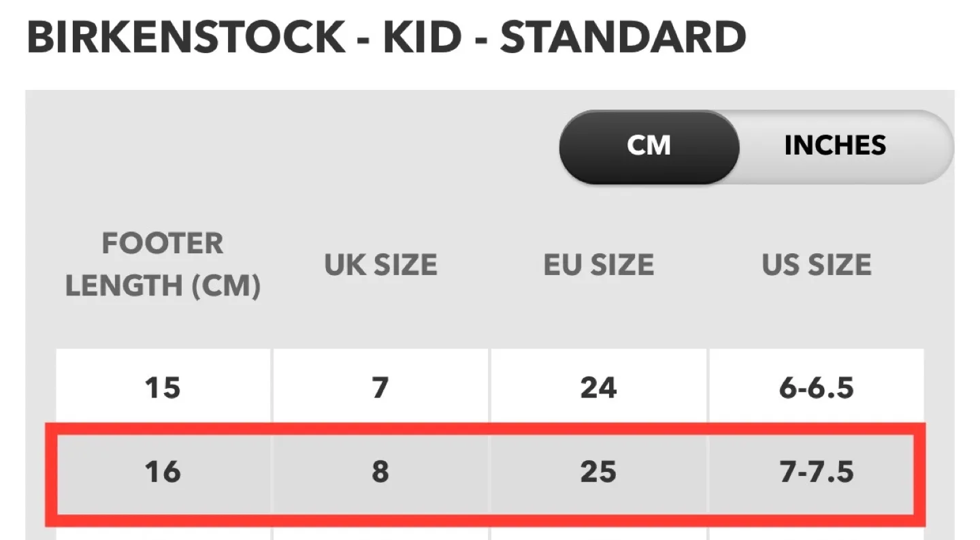Click the US size 7-7.5 cell
The height and width of the screenshot is (540, 980).
[816, 471]
